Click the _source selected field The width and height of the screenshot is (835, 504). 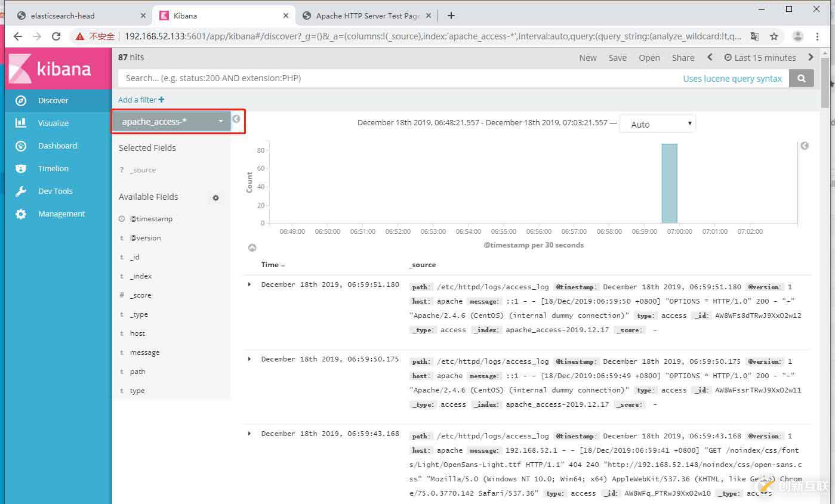pos(143,170)
